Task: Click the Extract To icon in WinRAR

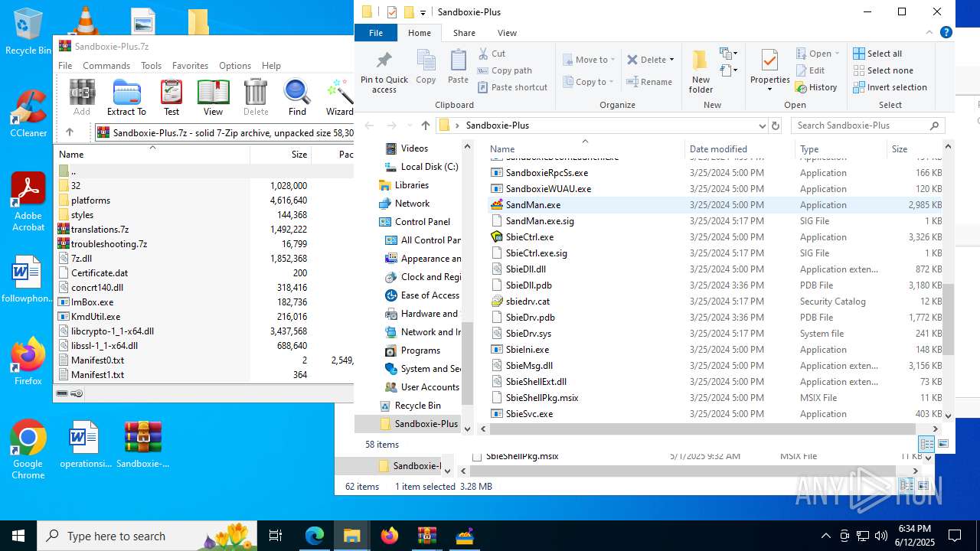Action: coord(126,97)
